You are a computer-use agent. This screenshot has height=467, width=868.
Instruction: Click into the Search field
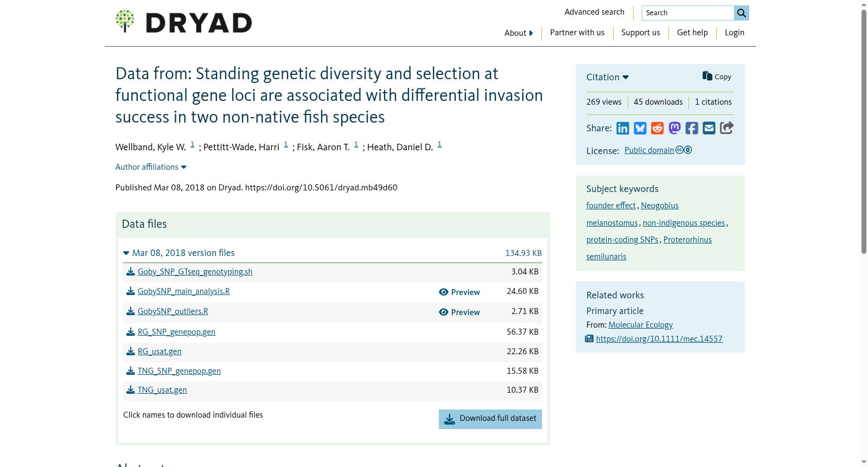[688, 13]
